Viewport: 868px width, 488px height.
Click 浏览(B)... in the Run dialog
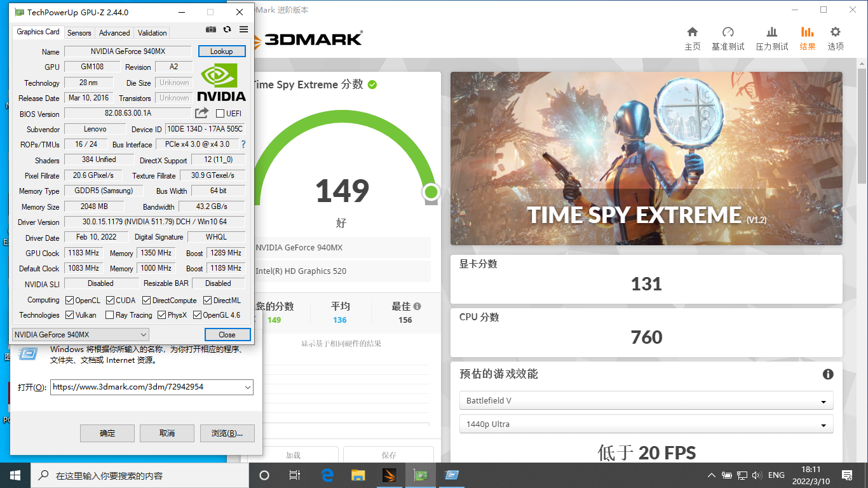coord(227,433)
